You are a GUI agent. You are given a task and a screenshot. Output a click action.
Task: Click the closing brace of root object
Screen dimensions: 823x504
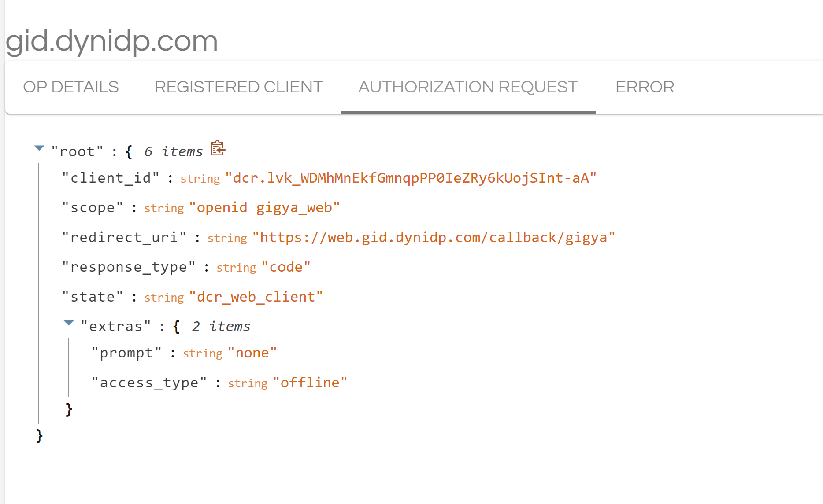tap(39, 436)
